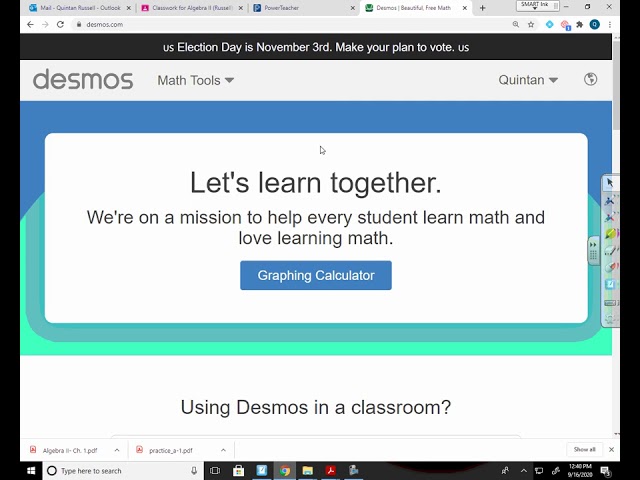
Task: Open File Explorer from taskbar
Action: tap(308, 471)
